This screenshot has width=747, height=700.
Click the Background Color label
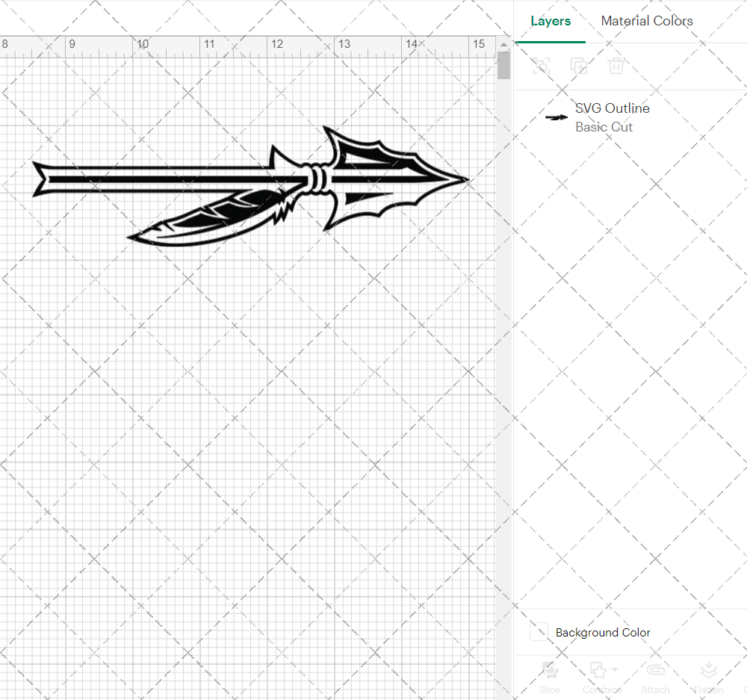point(603,632)
